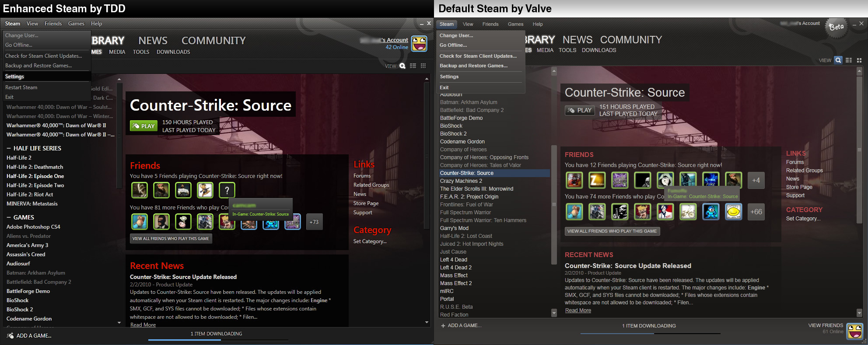
Task: Select Left 4 Dead 2 in Default Steam list
Action: tap(456, 268)
